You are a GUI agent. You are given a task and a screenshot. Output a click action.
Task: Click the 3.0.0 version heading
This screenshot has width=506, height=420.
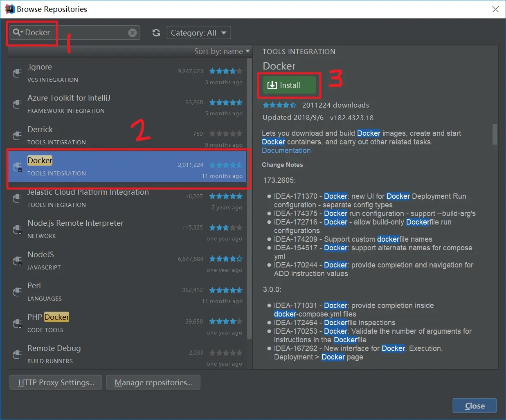272,290
